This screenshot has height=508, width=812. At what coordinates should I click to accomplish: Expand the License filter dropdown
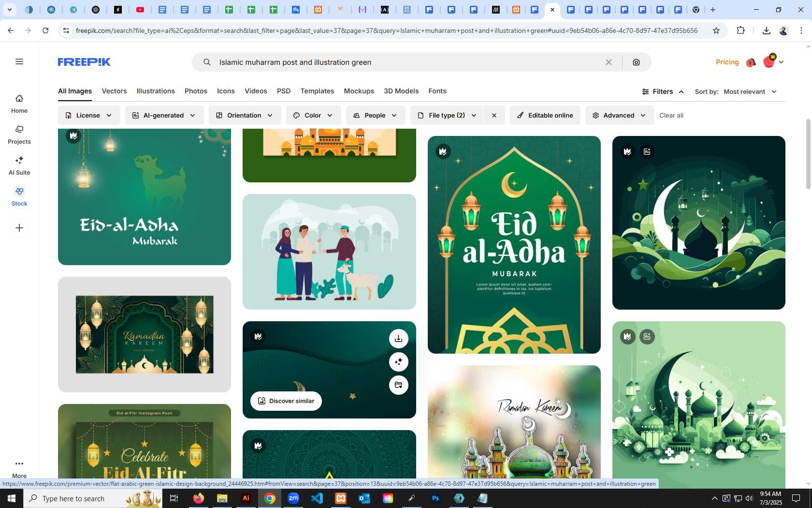pos(89,115)
